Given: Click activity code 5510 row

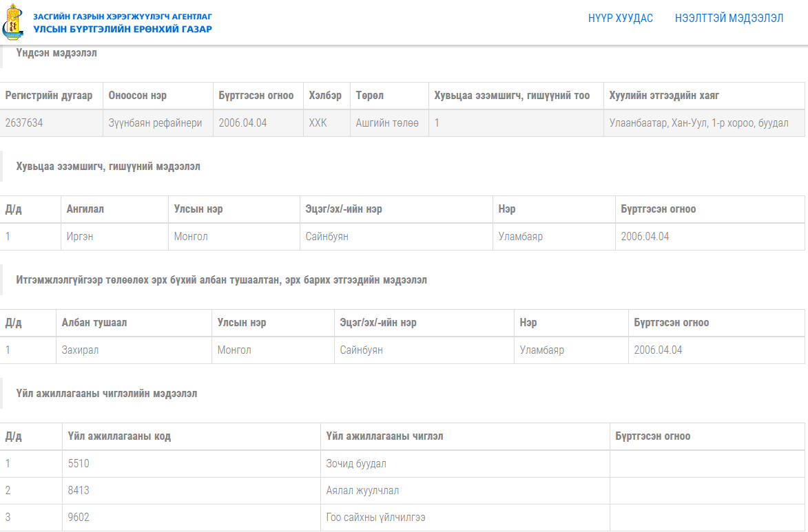Looking at the screenshot, I should pyautogui.click(x=79, y=464).
